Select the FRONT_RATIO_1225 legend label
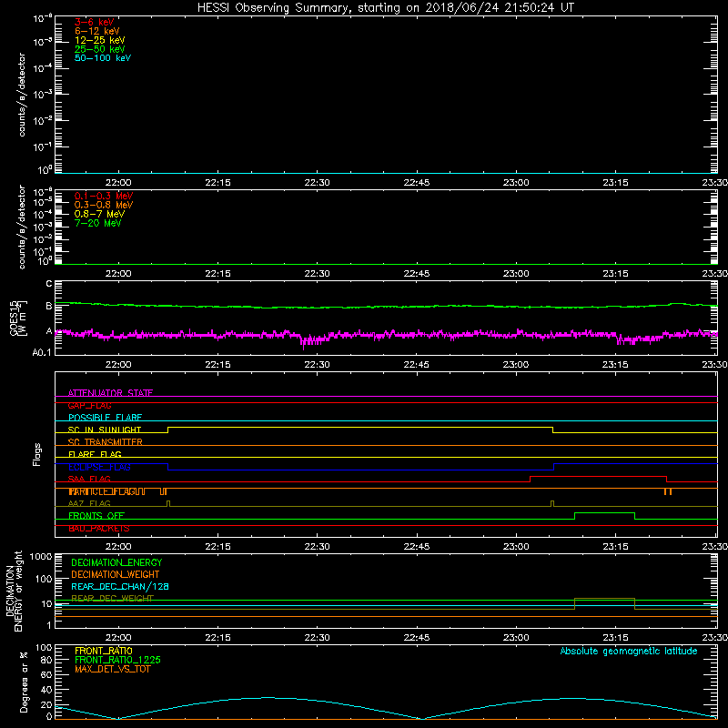 pos(117,660)
